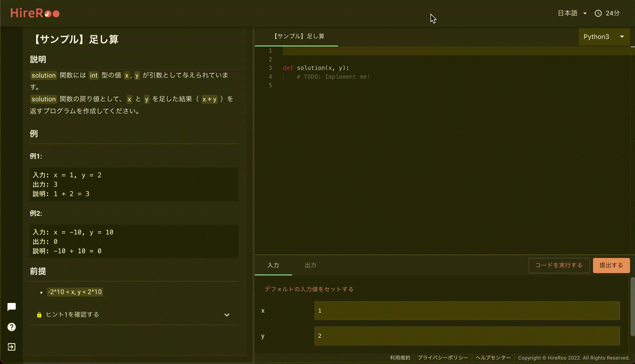This screenshot has width=635, height=364.
Task: Click the clock timer icon
Action: click(598, 13)
